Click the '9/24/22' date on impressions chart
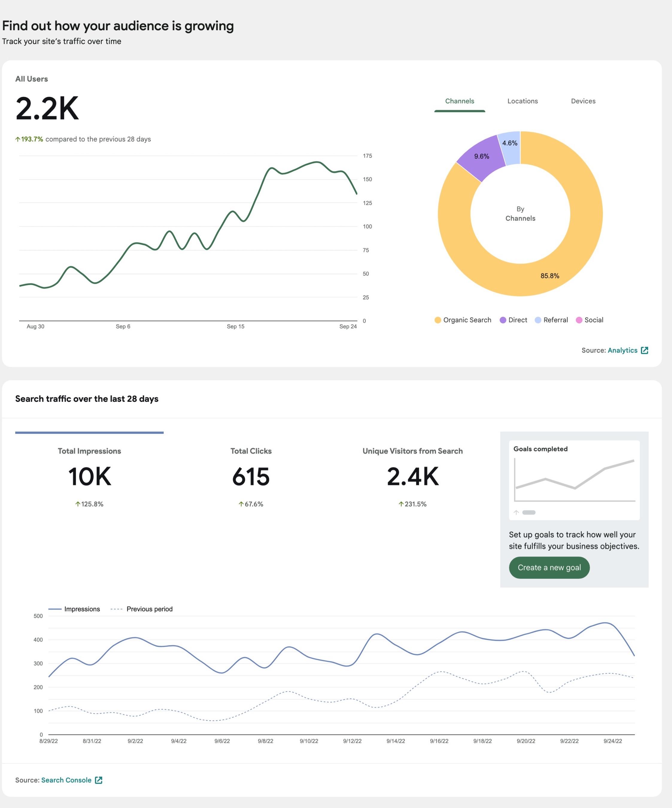672x808 pixels. [613, 741]
